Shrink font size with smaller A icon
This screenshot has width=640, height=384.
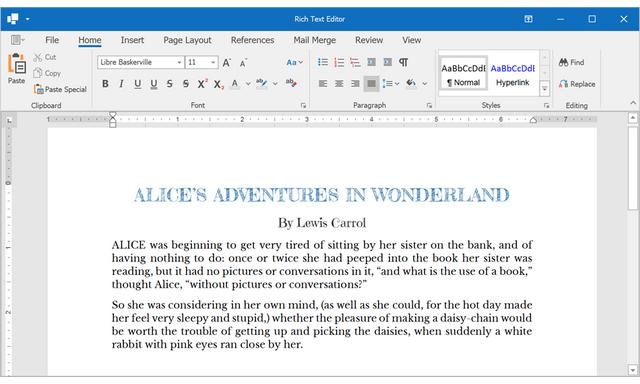click(x=243, y=63)
